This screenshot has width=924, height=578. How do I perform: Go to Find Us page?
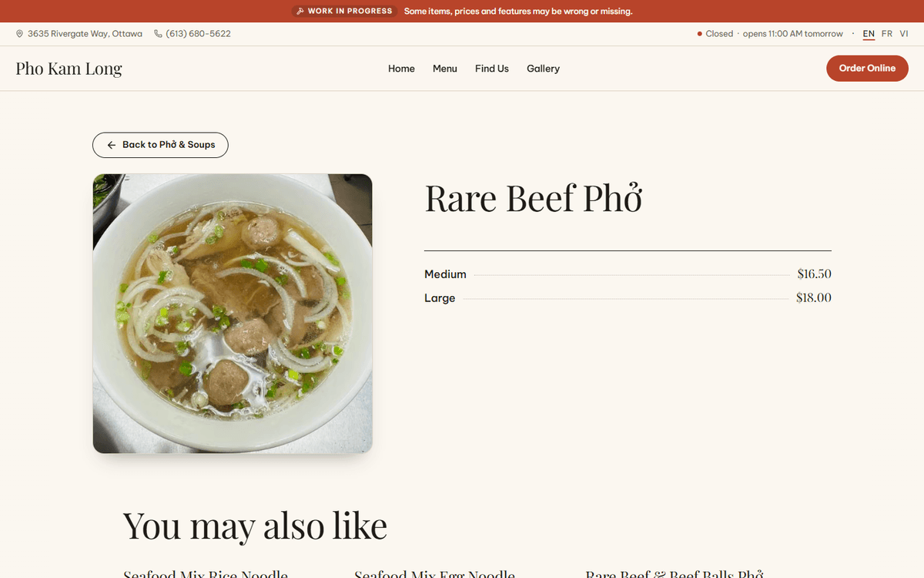492,69
